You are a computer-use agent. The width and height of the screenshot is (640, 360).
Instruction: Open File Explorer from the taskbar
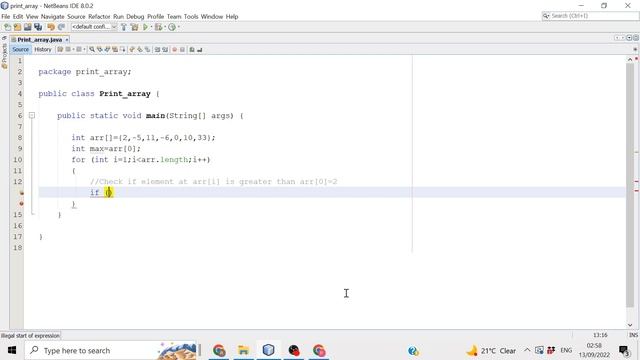click(x=244, y=350)
